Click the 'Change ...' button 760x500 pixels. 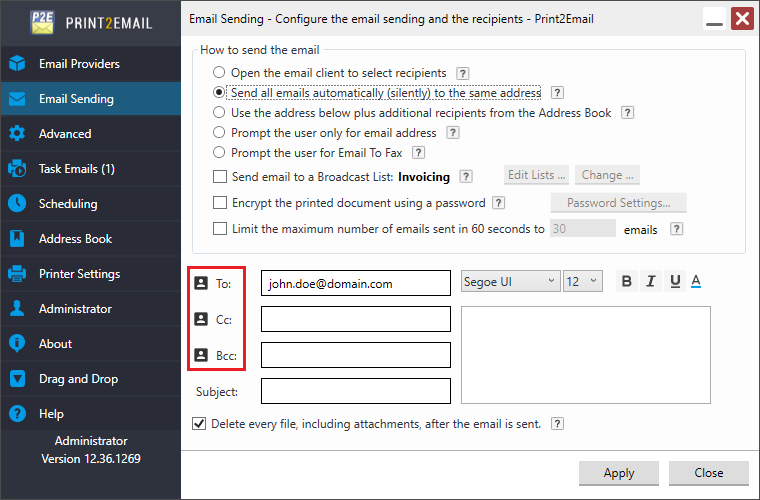(x=607, y=175)
